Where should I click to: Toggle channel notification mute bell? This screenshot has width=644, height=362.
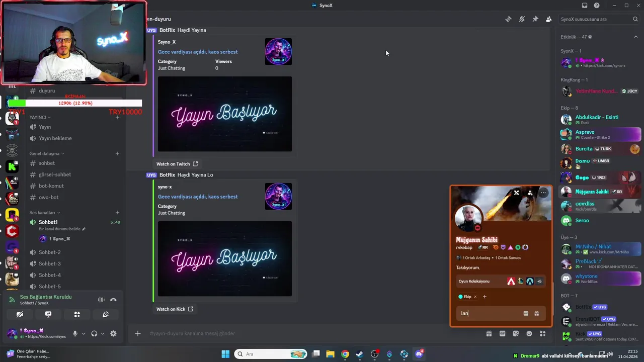[522, 19]
